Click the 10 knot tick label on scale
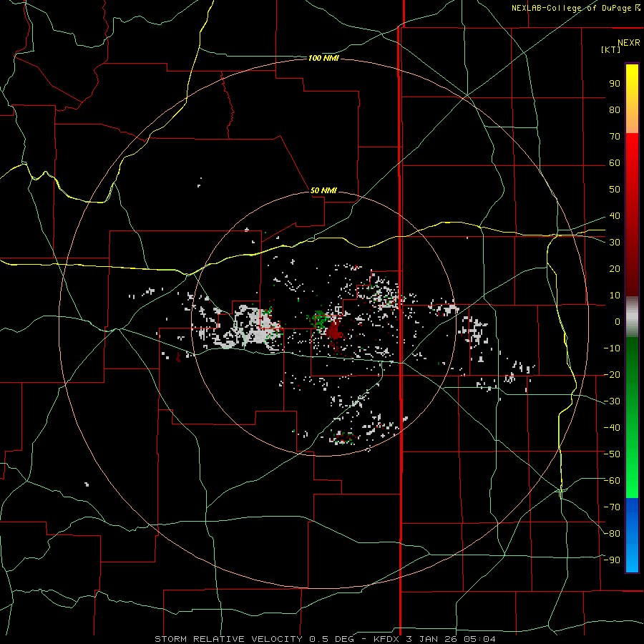This screenshot has width=644, height=644. [x=615, y=296]
